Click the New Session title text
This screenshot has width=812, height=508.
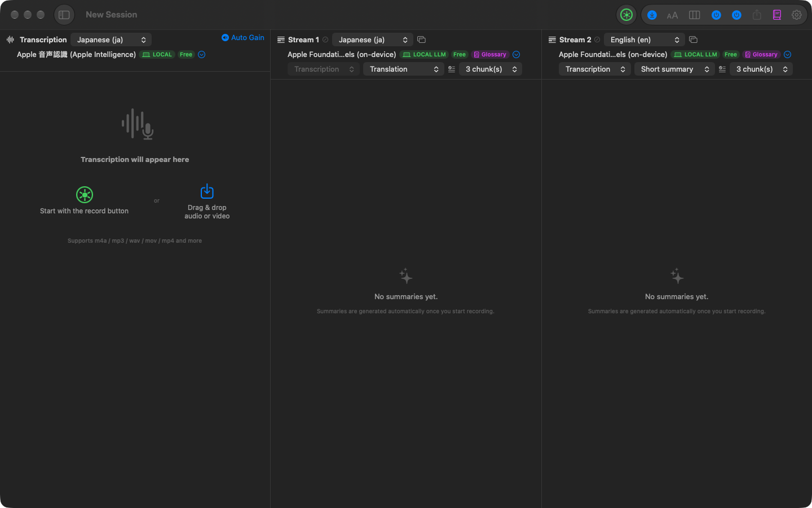[111, 15]
